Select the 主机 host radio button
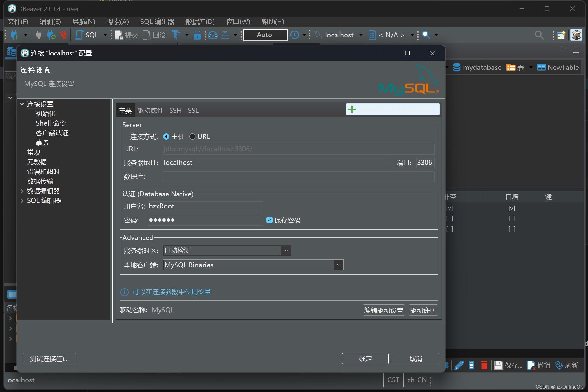588x392 pixels. pos(166,136)
